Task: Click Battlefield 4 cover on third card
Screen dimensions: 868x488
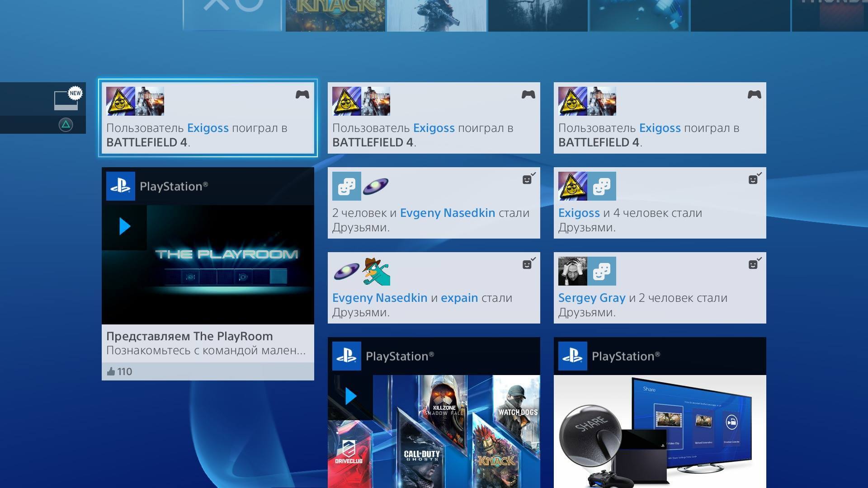Action: (x=602, y=101)
